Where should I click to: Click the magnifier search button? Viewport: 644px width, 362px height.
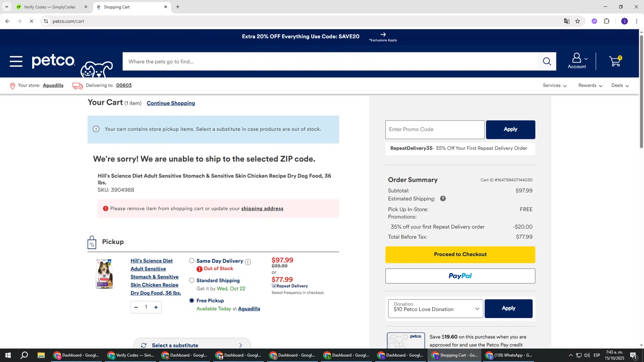pos(547,62)
